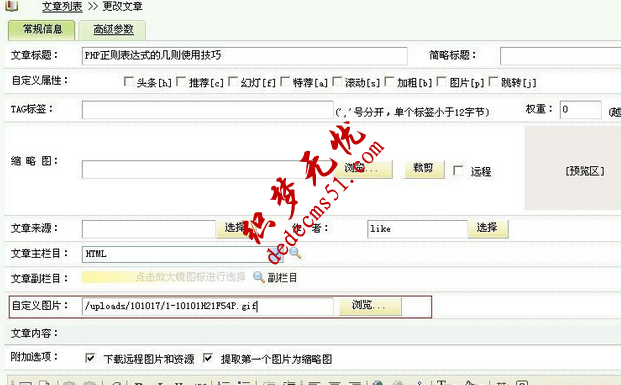Viewport: 621px width, 385px height.
Task: Click the 更改文章 breadcrumb text
Action: pos(122,6)
